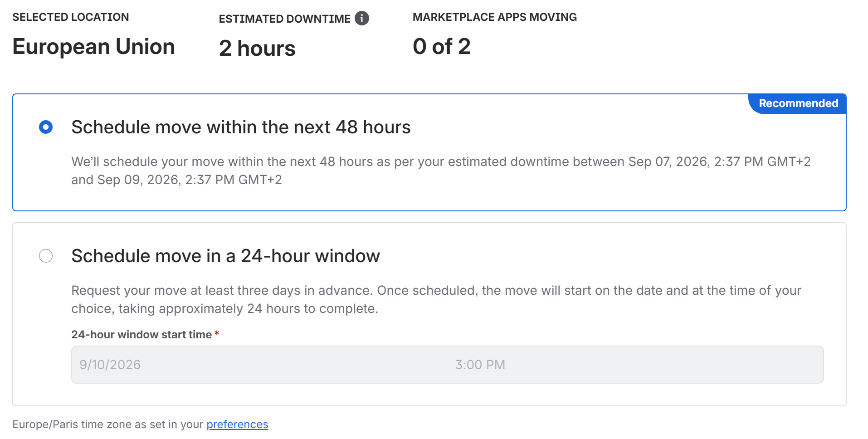Click the 'ESTIMATED DOWNTIME' label
868x439 pixels.
pyautogui.click(x=285, y=19)
